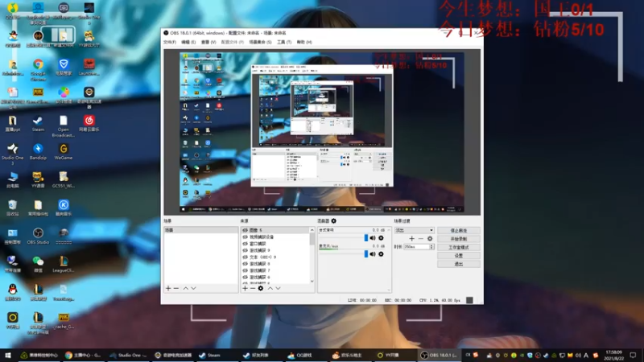This screenshot has width=644, height=362.
Task: Add a new scene with plus icon
Action: tap(168, 289)
